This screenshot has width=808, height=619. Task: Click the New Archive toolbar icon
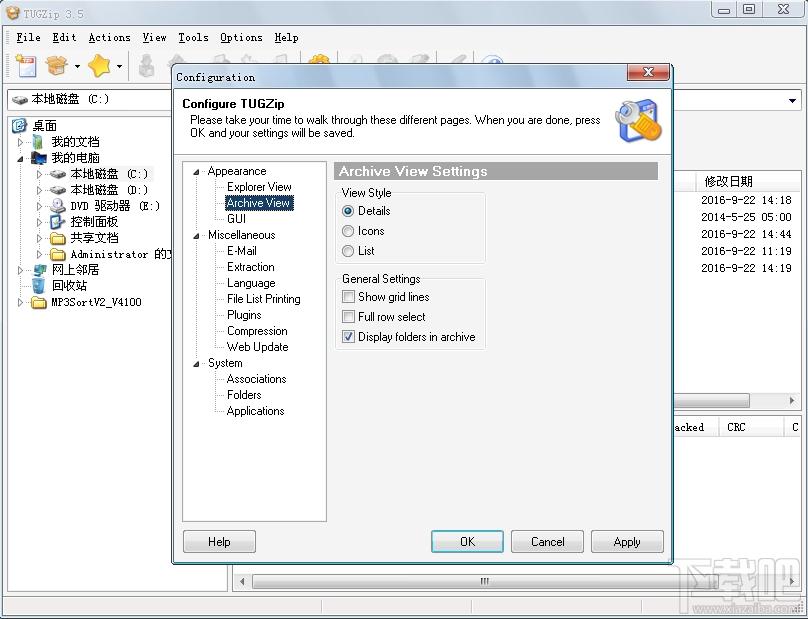pos(26,66)
